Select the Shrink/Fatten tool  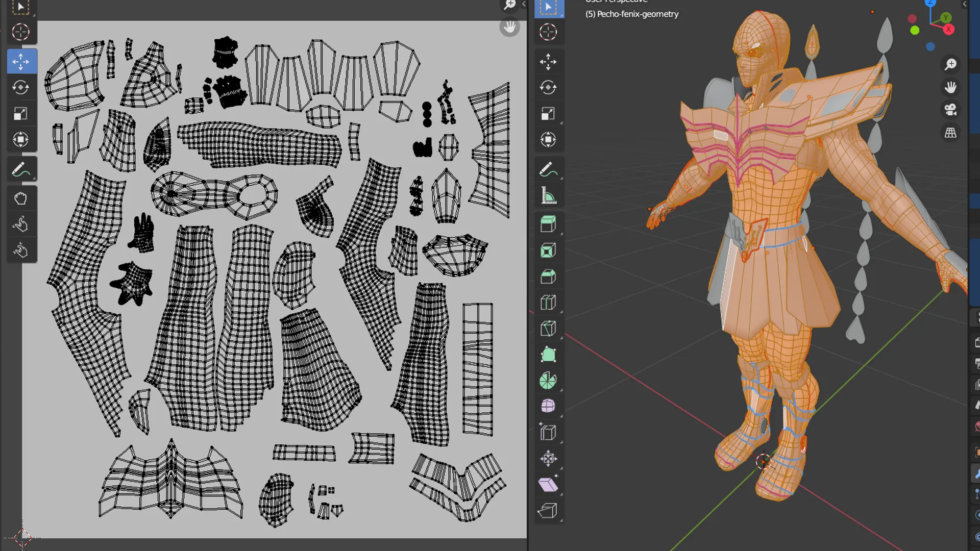(549, 459)
